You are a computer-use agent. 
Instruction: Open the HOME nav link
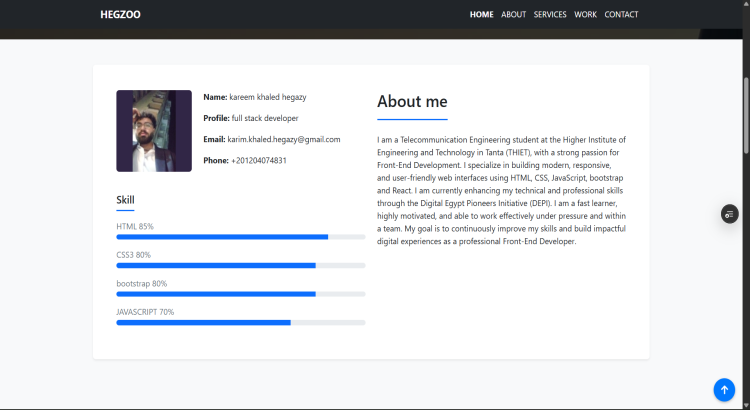(x=481, y=14)
